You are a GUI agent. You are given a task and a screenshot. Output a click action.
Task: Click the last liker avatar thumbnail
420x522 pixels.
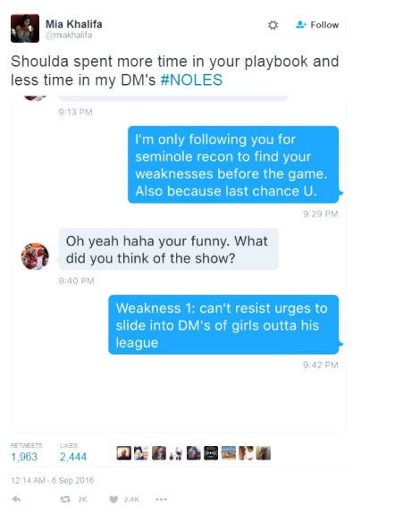pyautogui.click(x=264, y=453)
